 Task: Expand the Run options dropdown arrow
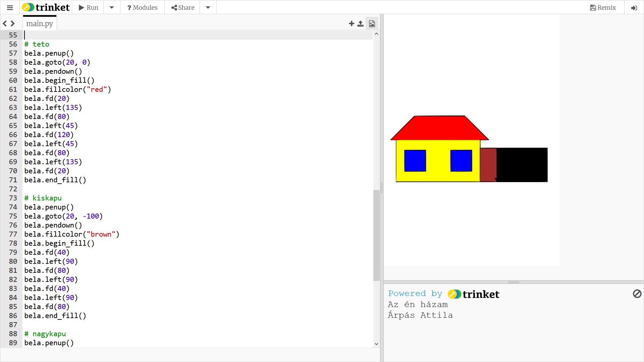coord(112,7)
